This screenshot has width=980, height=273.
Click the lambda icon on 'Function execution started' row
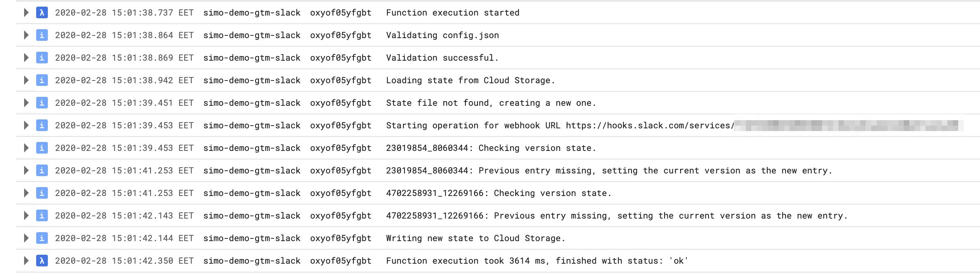42,13
